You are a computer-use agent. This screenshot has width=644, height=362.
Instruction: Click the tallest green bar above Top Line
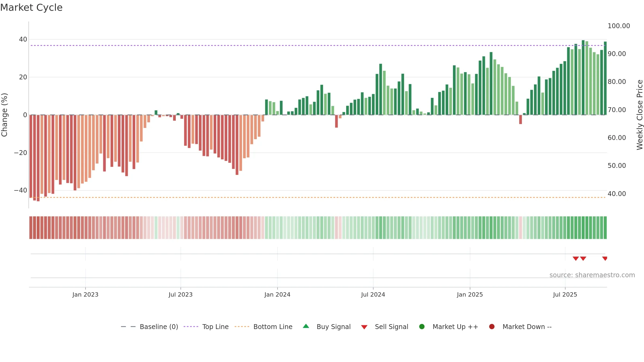pos(583,77)
